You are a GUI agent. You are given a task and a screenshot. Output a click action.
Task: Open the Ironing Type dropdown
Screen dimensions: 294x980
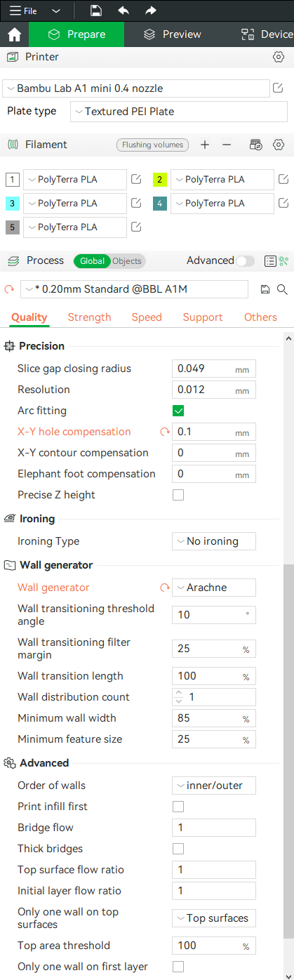[x=214, y=541]
